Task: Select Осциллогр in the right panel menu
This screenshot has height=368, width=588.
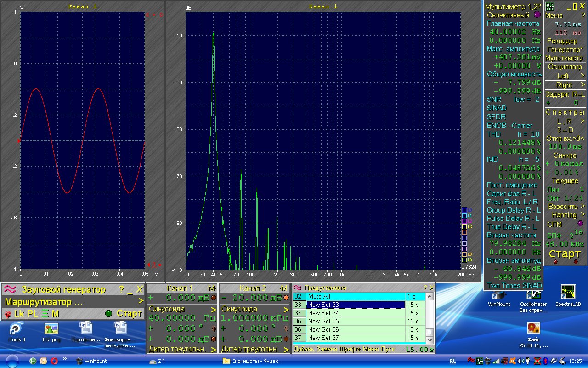Action: (x=565, y=67)
